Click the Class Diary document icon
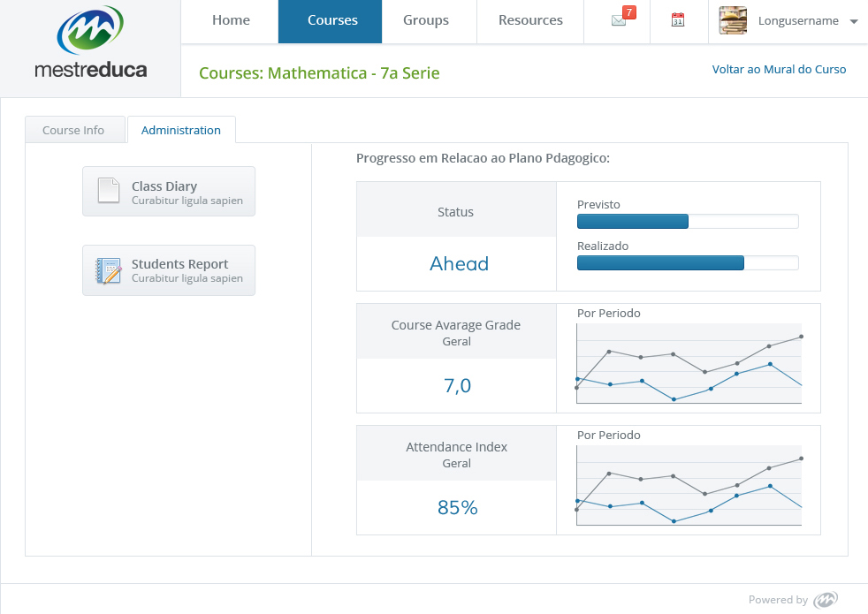Viewport: 868px width, 614px height. tap(109, 190)
